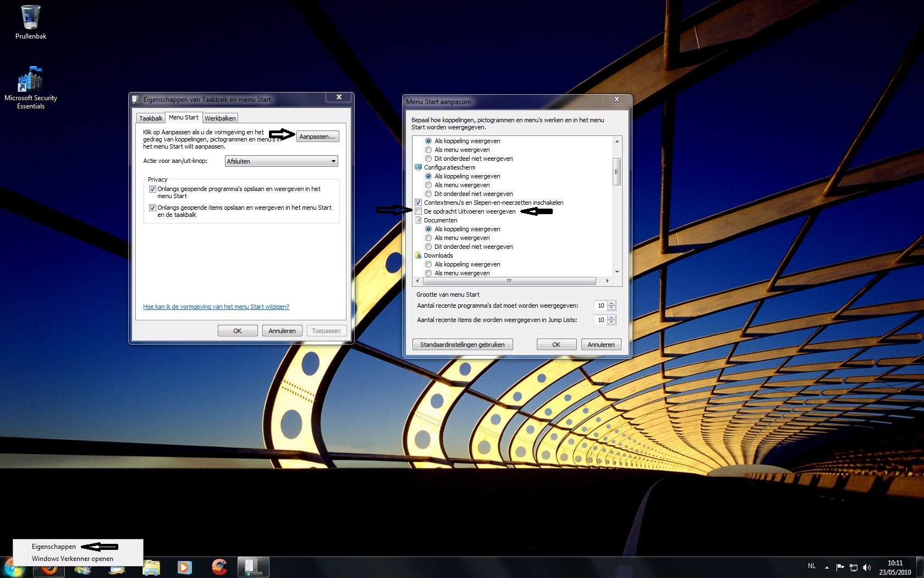
Task: Decrease recent programs count spinner
Action: pyautogui.click(x=612, y=308)
